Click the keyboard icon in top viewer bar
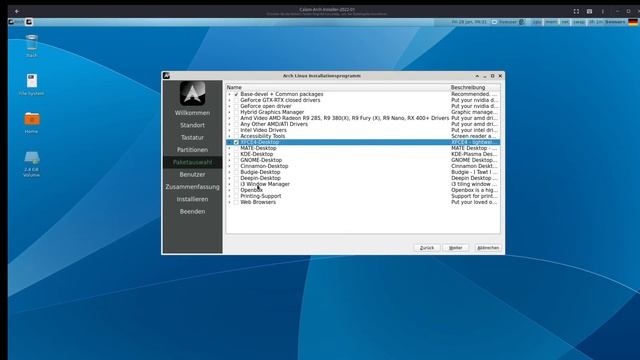This screenshot has height=360, width=640. click(589, 11)
